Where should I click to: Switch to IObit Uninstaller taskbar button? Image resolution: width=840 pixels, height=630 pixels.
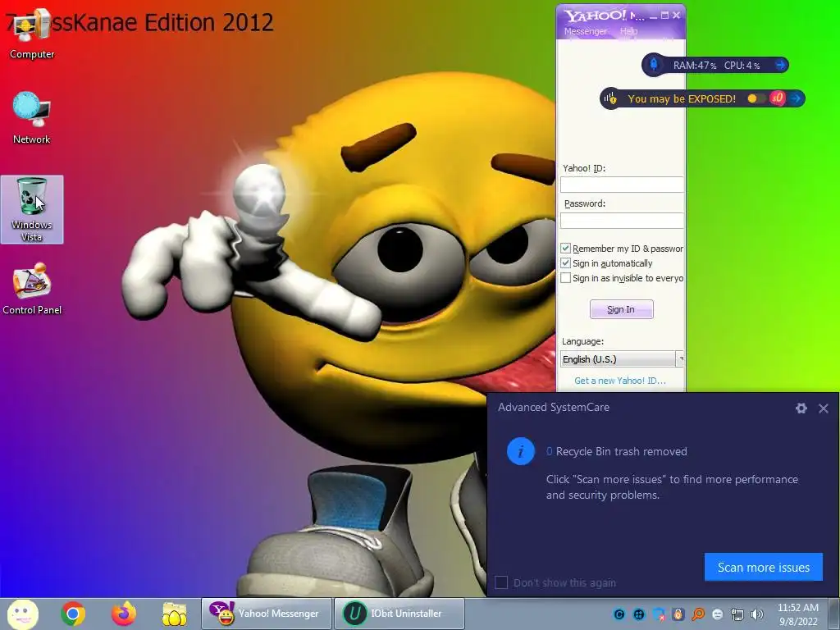(x=399, y=614)
